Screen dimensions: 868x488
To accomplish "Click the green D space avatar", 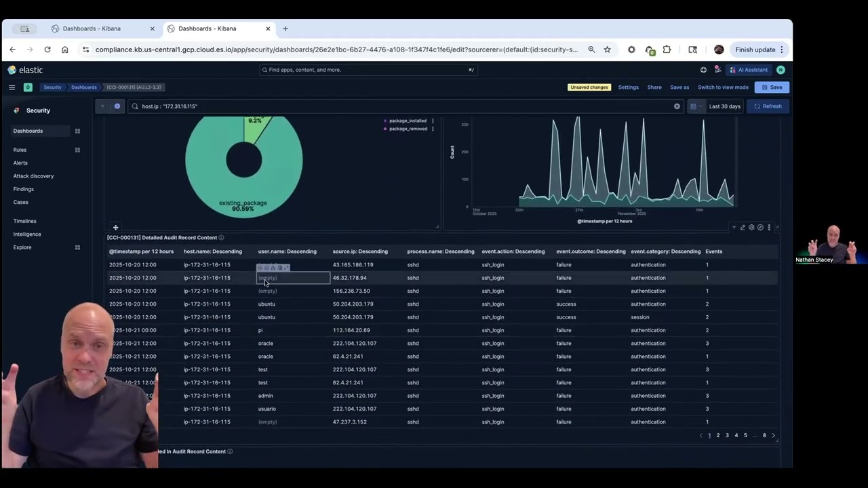I will (28, 87).
